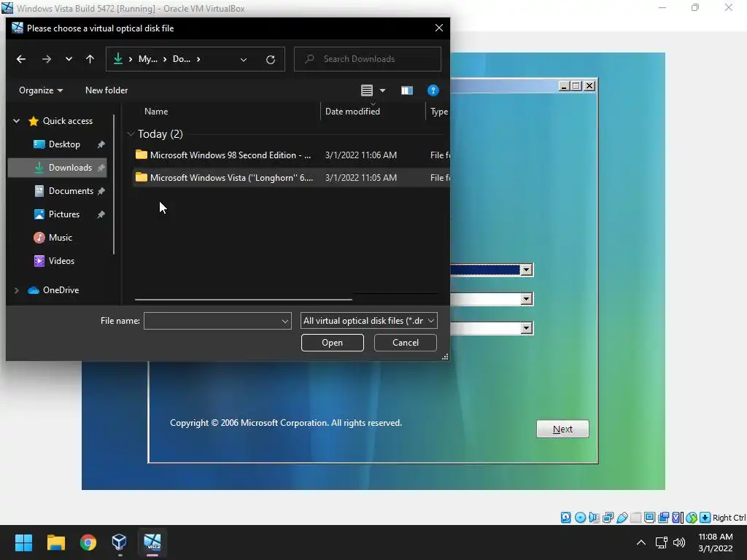Screen dimensions: 747x560
Task: Click the hard disk activity status icon
Action: pos(565,518)
